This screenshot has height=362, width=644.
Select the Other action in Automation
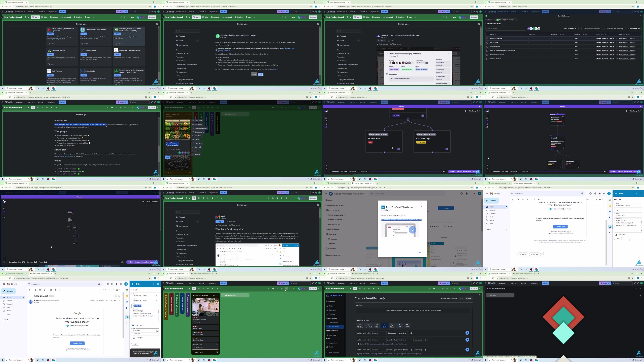(392, 326)
